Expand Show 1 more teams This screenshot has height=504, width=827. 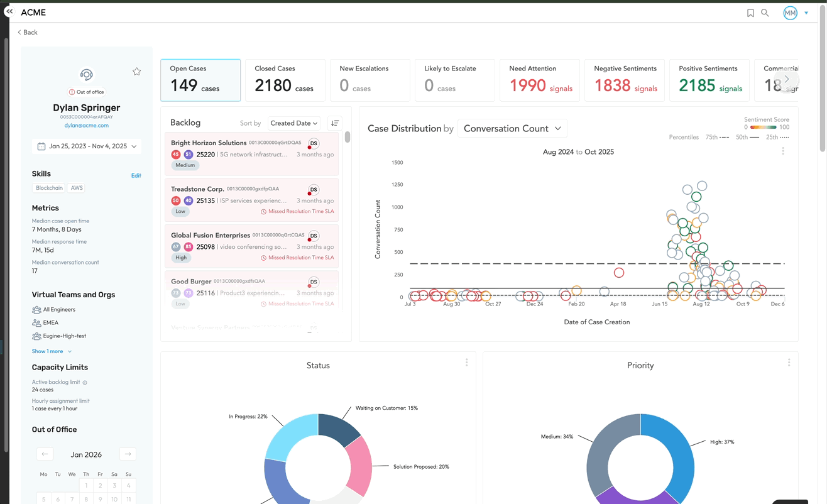[x=52, y=351]
